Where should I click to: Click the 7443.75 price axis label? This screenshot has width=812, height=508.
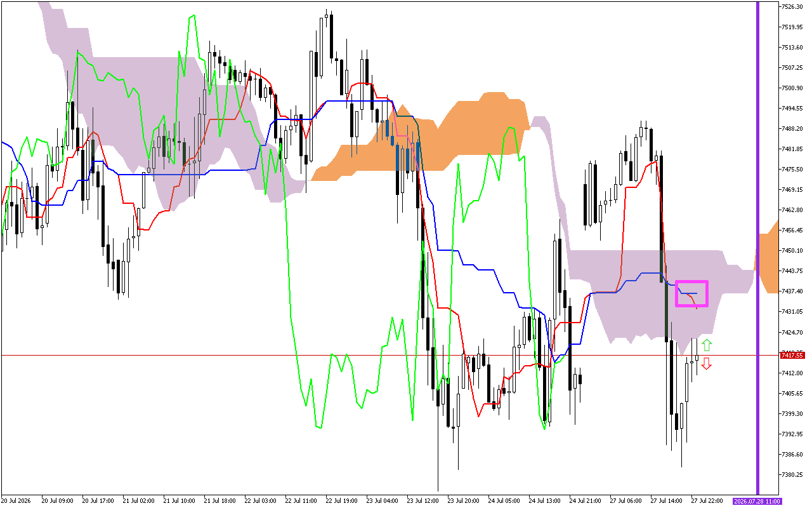(x=792, y=271)
